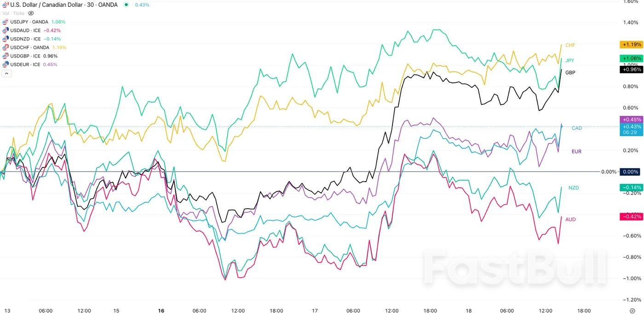644x315 pixels.
Task: Click the red −0.42% AUD price label
Action: [x=631, y=217]
